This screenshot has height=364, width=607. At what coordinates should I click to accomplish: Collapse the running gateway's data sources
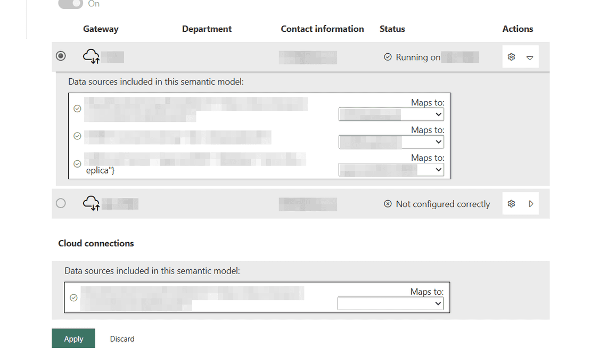[530, 57]
